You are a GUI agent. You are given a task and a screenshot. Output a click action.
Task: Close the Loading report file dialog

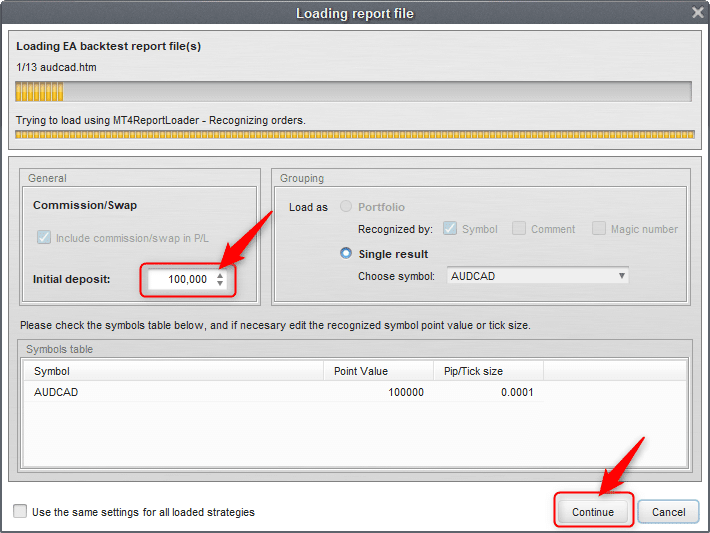(698, 12)
